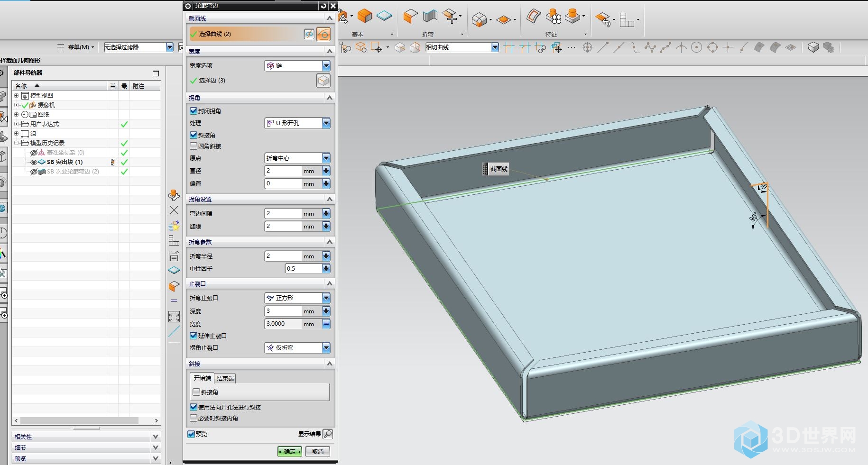Image resolution: width=868 pixels, height=465 pixels.
Task: Open the 基本 group dropdown arrow
Action: 392,34
